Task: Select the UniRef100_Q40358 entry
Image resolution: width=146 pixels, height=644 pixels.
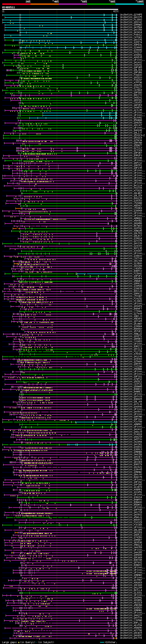Action: pyautogui.click(x=131, y=30)
